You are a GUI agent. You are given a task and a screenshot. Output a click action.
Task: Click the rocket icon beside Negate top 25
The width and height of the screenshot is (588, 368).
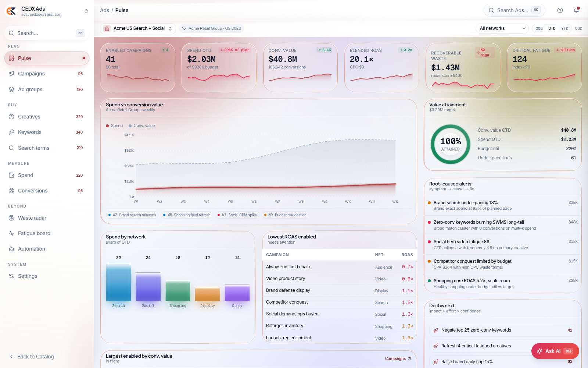436,330
